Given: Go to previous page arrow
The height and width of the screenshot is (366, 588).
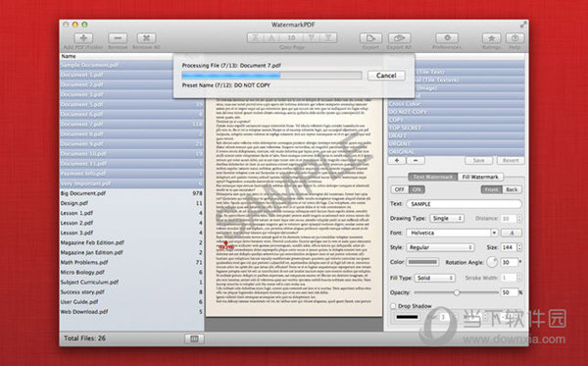Looking at the screenshot, I should click(x=271, y=37).
